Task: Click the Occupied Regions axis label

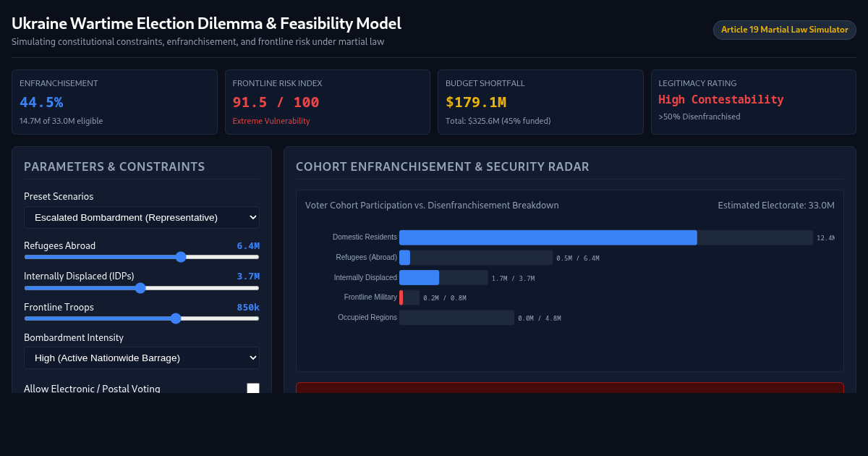Action: (367, 318)
